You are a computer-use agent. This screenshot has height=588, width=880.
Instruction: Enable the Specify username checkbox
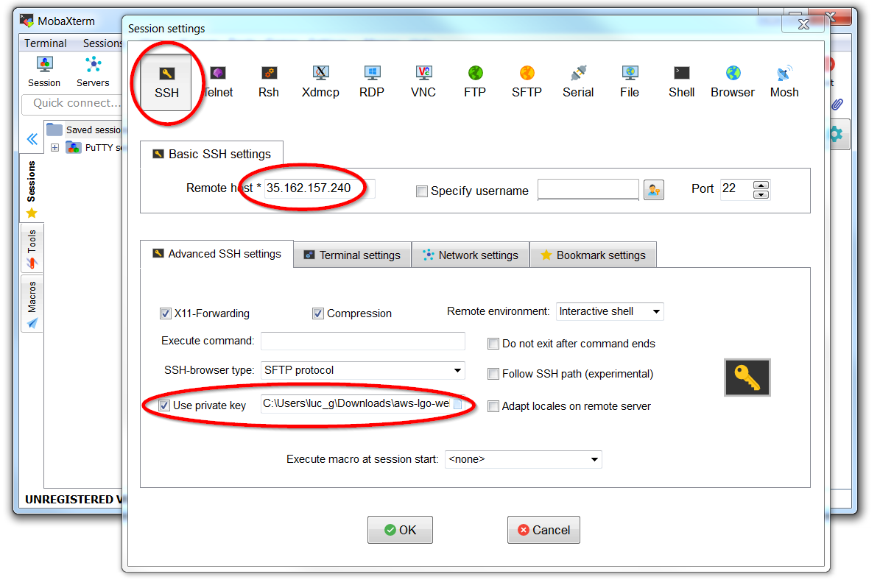click(422, 191)
